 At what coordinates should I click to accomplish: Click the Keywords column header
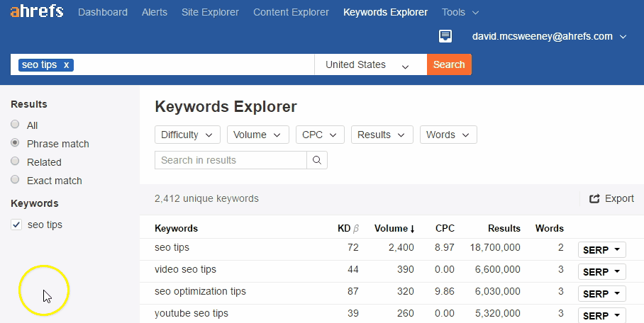(x=176, y=229)
